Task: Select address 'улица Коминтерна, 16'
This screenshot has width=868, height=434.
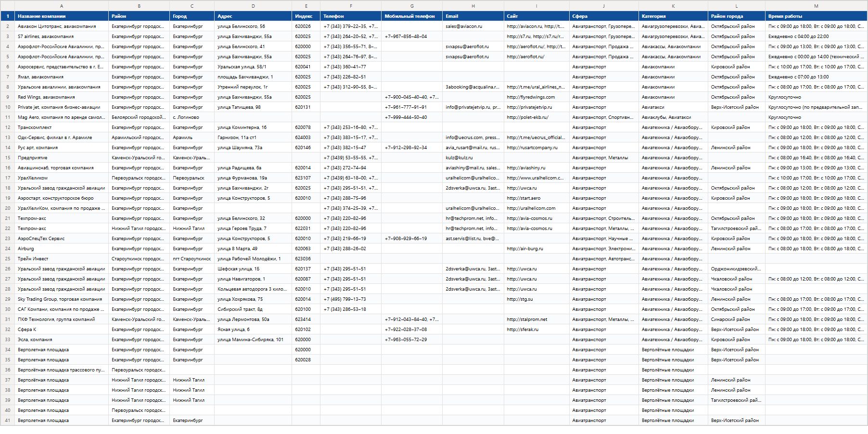Action: click(x=253, y=128)
